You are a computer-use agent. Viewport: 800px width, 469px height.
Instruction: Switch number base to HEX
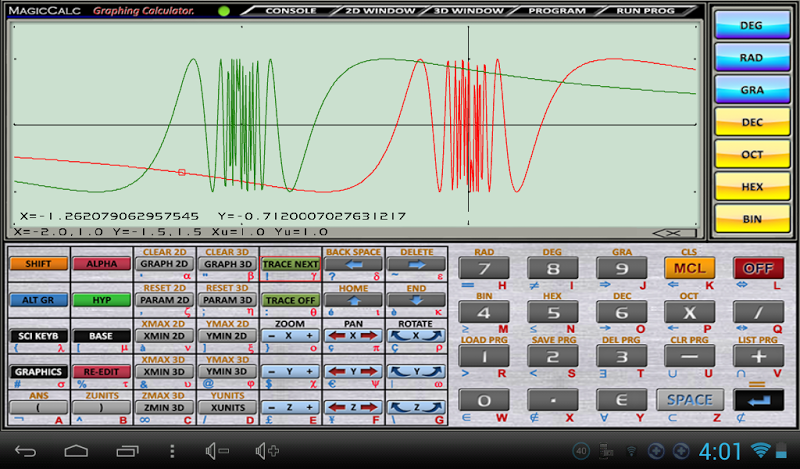[752, 187]
